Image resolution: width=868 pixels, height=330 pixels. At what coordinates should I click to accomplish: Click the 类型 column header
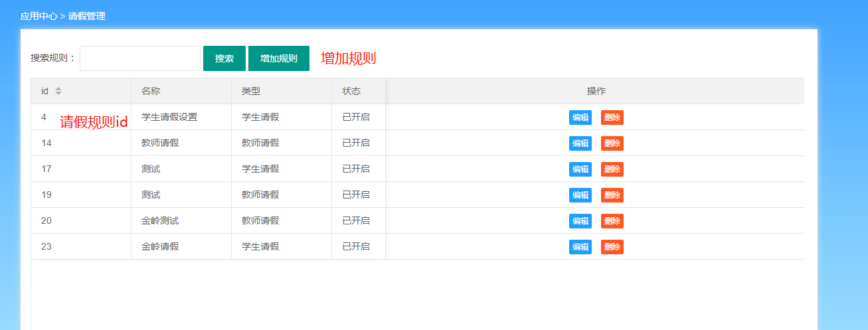coord(282,91)
